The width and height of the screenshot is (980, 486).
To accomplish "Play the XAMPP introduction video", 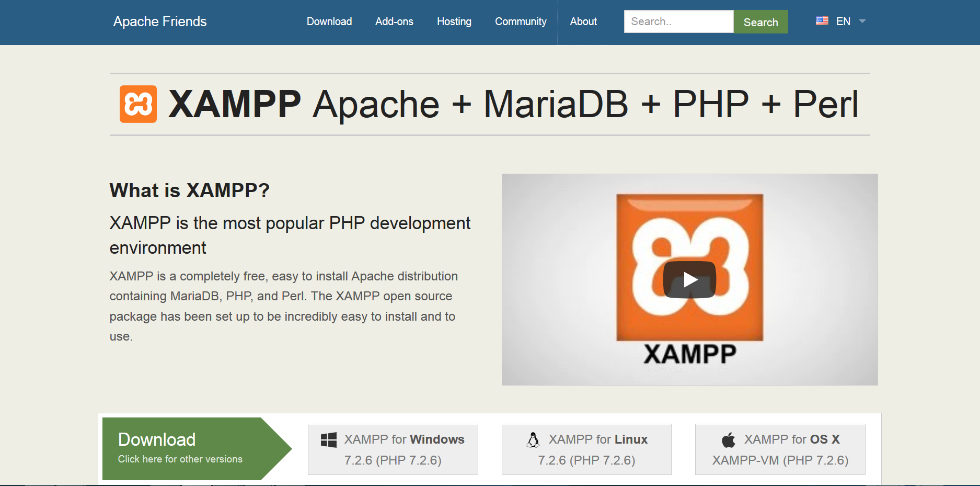I will coord(689,279).
